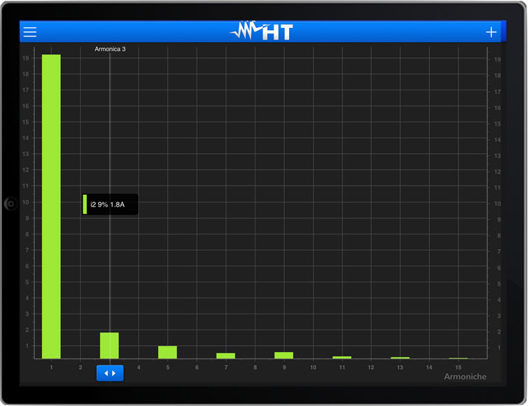532x406 pixels.
Task: Select the bar at harmonic 9
Action: (283, 355)
